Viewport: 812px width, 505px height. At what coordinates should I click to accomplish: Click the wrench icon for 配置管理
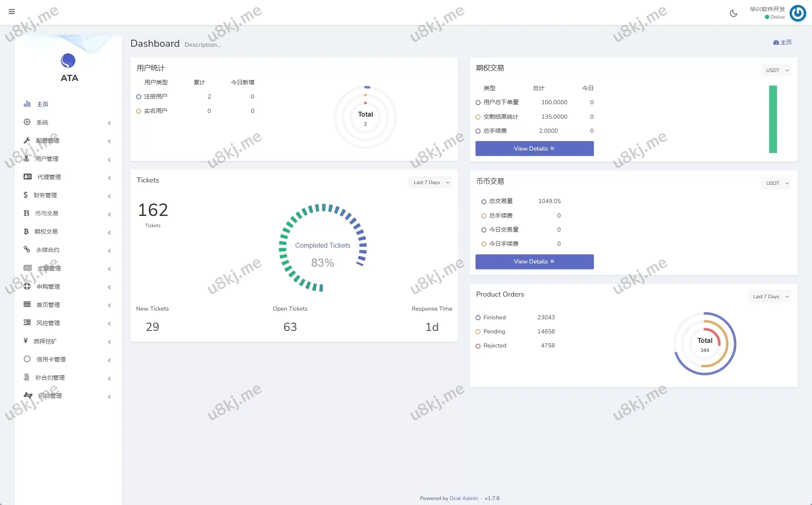point(27,141)
